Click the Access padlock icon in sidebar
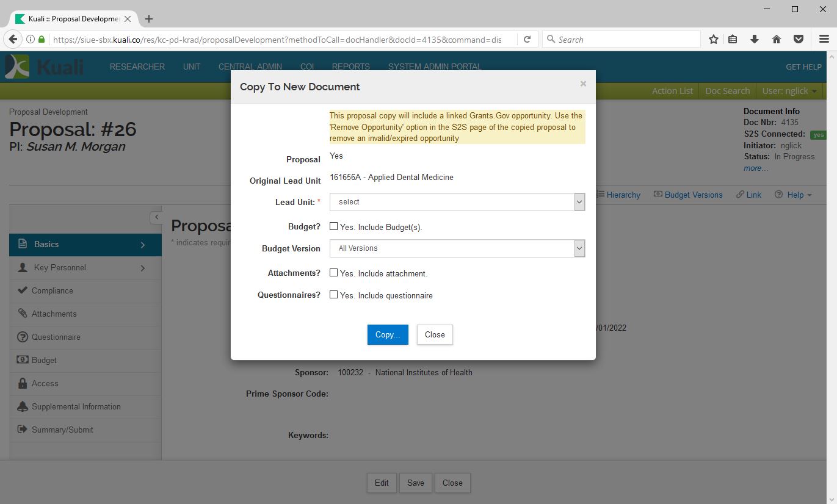 click(x=23, y=383)
